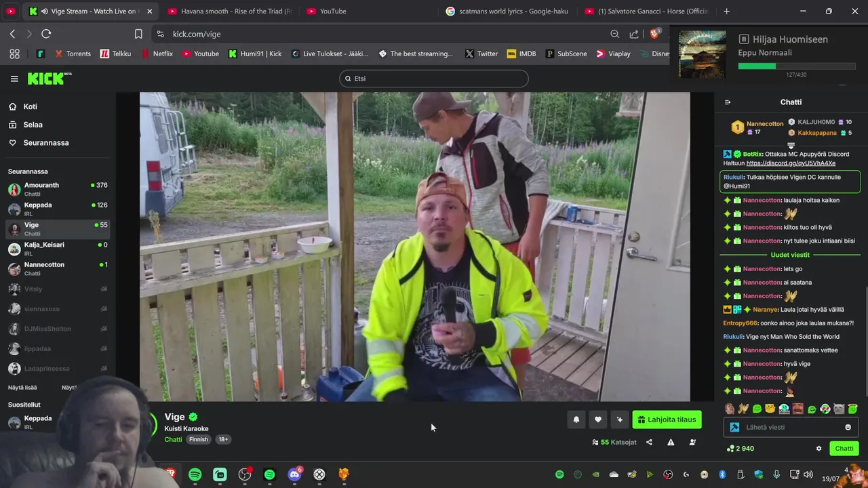Open the zoom magnifier in address bar

coord(614,34)
